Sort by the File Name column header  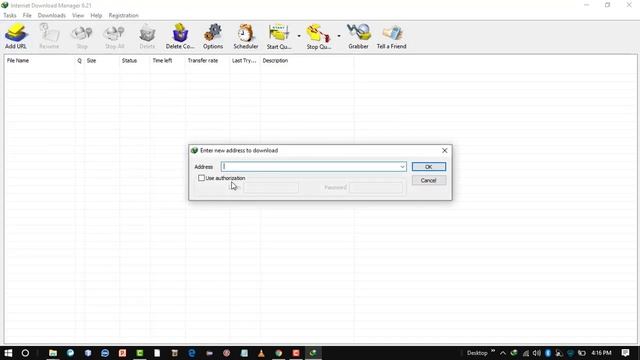(40, 60)
